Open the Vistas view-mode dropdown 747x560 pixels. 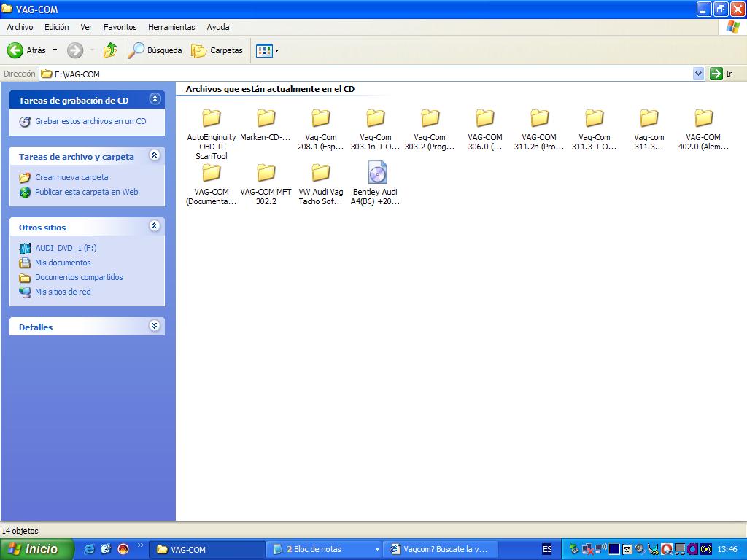[267, 50]
